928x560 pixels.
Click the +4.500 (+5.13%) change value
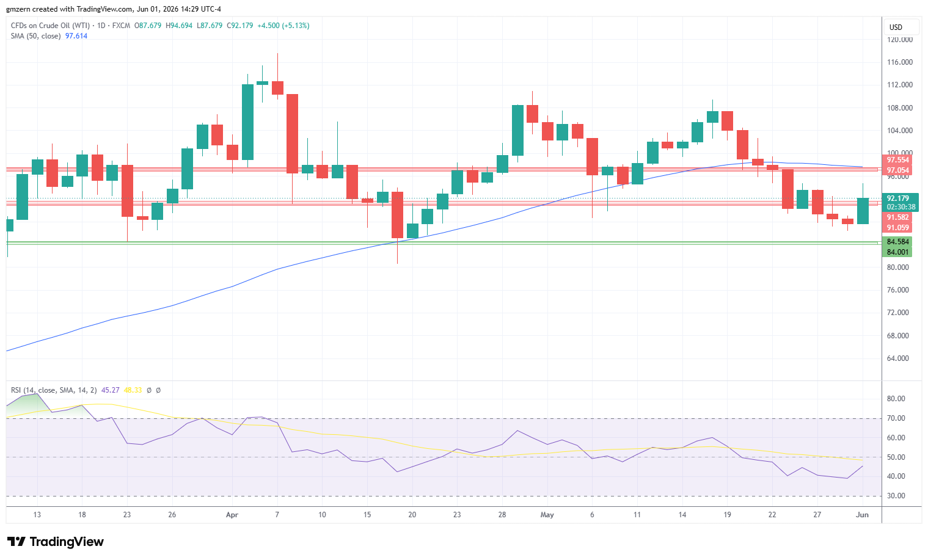(283, 26)
